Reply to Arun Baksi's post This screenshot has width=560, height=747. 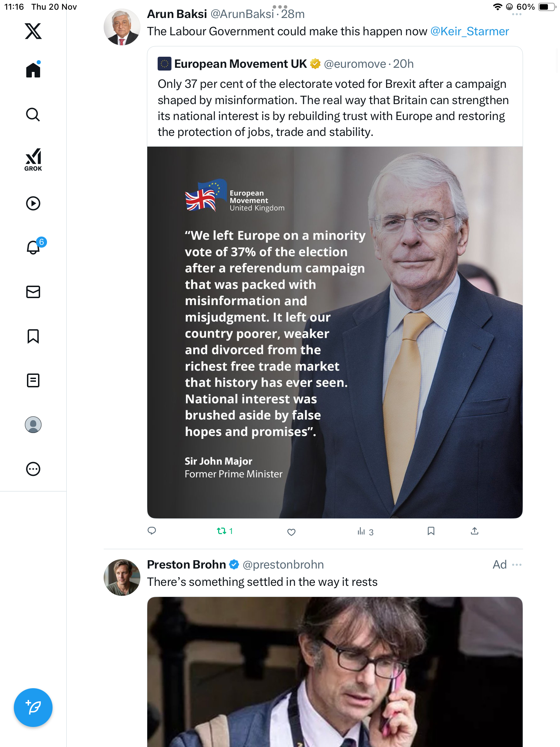(x=152, y=531)
